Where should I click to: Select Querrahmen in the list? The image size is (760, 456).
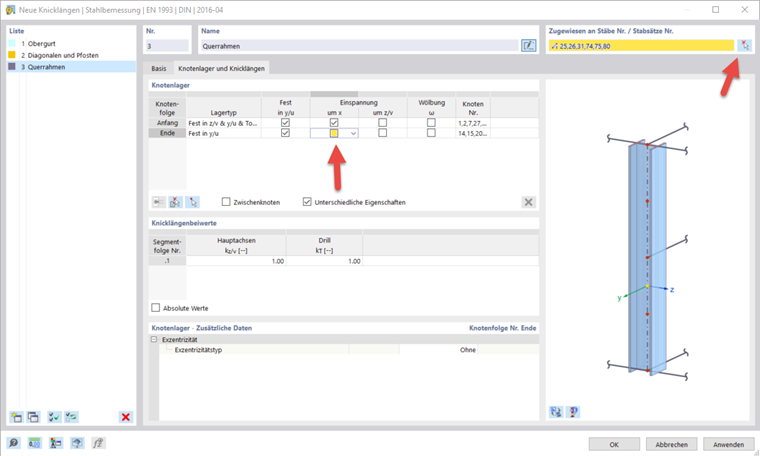(x=72, y=67)
